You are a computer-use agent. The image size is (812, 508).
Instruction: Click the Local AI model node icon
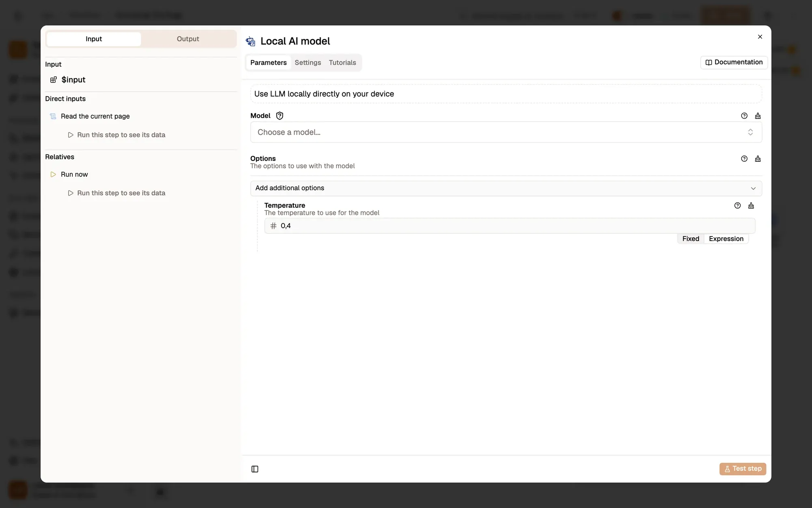[251, 41]
